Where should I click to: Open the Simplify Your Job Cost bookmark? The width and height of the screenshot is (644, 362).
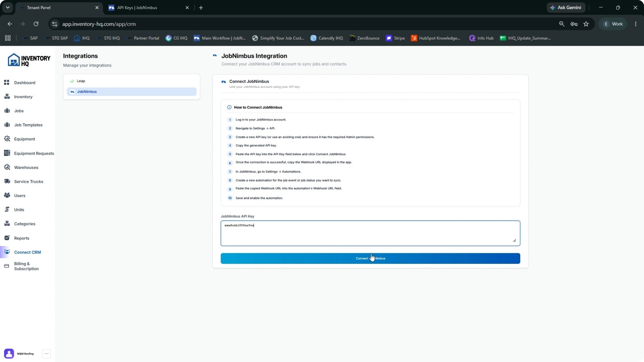(278, 38)
